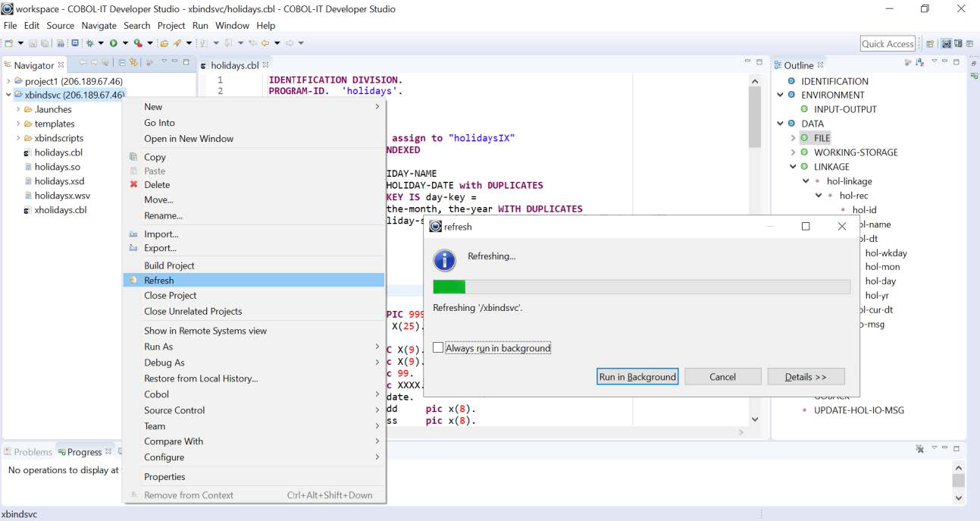Click the Quick Access search field
This screenshot has height=521, width=980.
[x=888, y=44]
